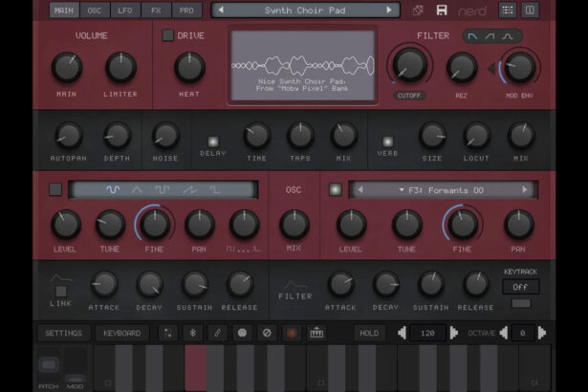Select the next wavetable with the right arrow
The width and height of the screenshot is (588, 392).
click(525, 190)
